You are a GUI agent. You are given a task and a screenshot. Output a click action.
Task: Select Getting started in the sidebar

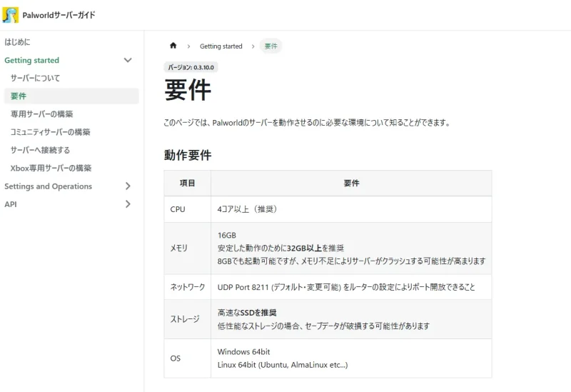point(31,60)
